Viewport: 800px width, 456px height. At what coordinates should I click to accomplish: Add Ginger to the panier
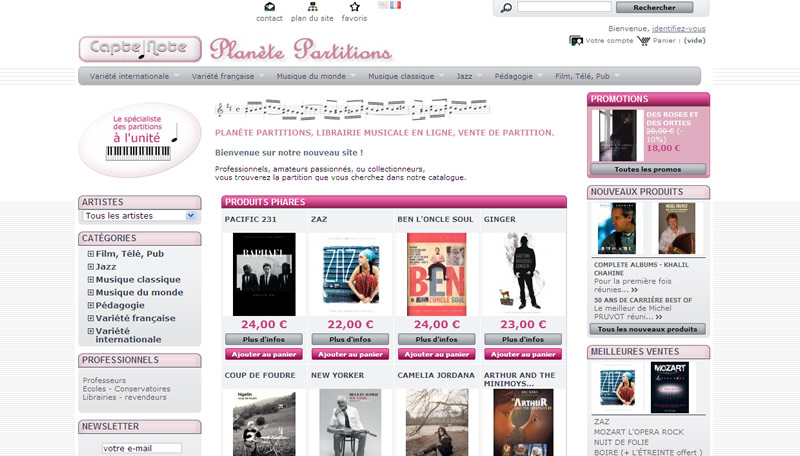coord(523,354)
